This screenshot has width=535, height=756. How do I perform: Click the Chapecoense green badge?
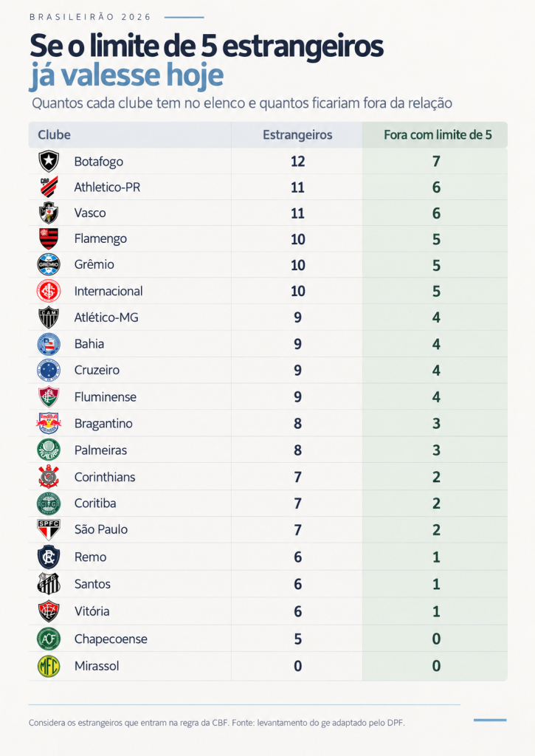[x=49, y=639]
